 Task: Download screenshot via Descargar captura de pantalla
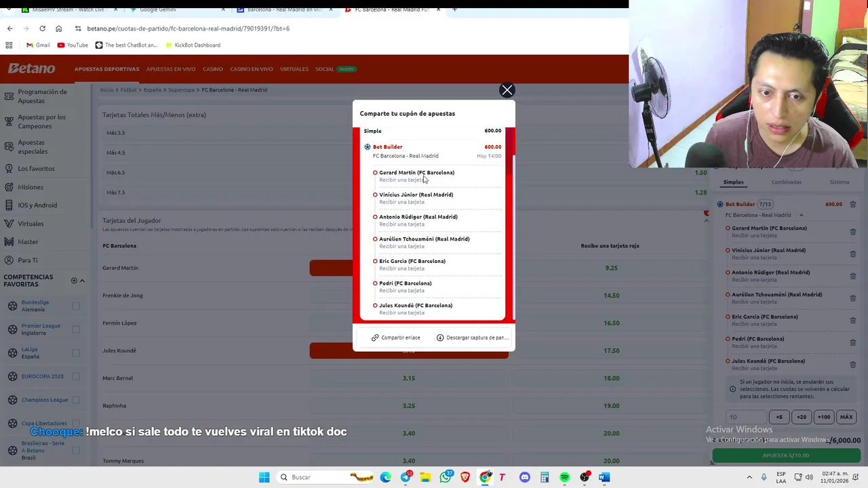(x=473, y=338)
